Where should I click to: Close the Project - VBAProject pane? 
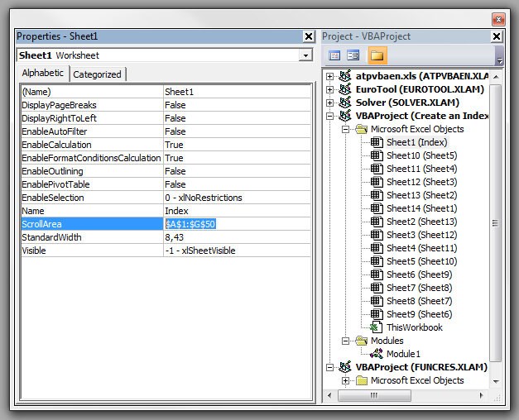pos(497,36)
